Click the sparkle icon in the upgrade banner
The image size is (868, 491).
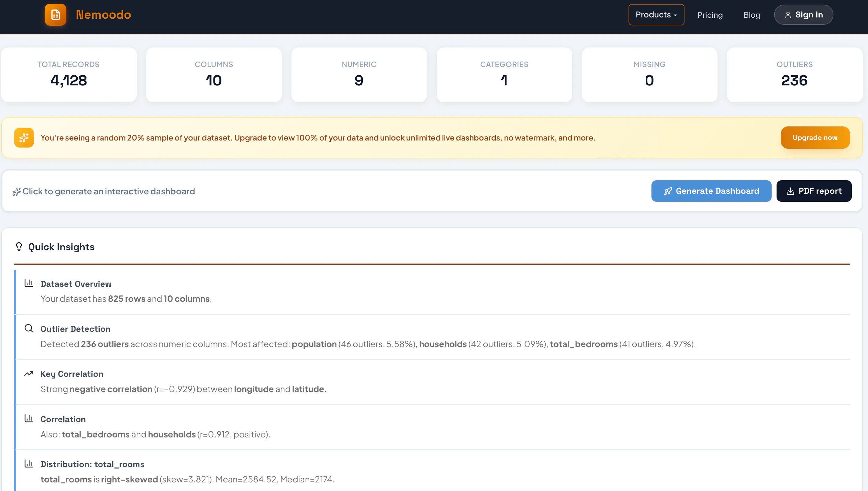coord(24,137)
